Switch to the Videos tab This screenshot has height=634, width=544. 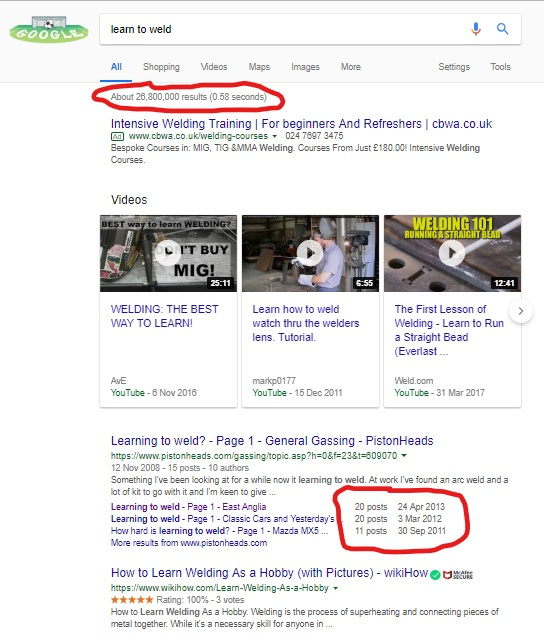[x=214, y=67]
